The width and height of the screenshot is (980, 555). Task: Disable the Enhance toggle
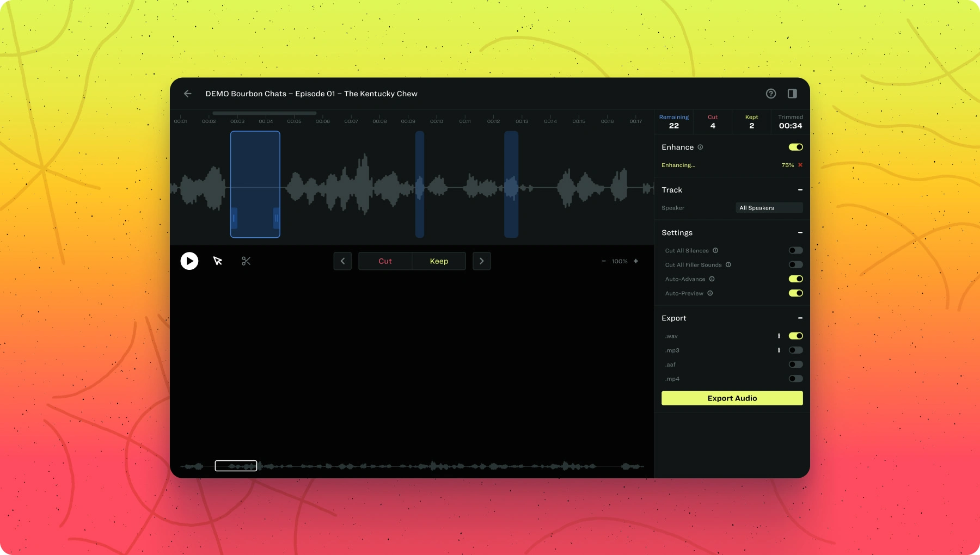coord(796,147)
